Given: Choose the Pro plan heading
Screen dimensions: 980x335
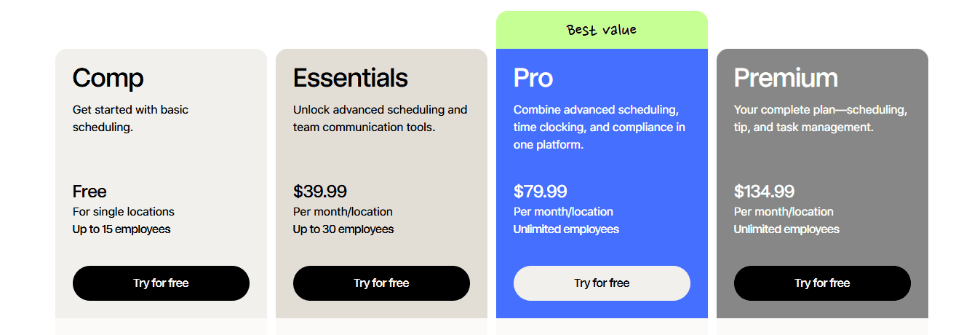Looking at the screenshot, I should pos(533,78).
